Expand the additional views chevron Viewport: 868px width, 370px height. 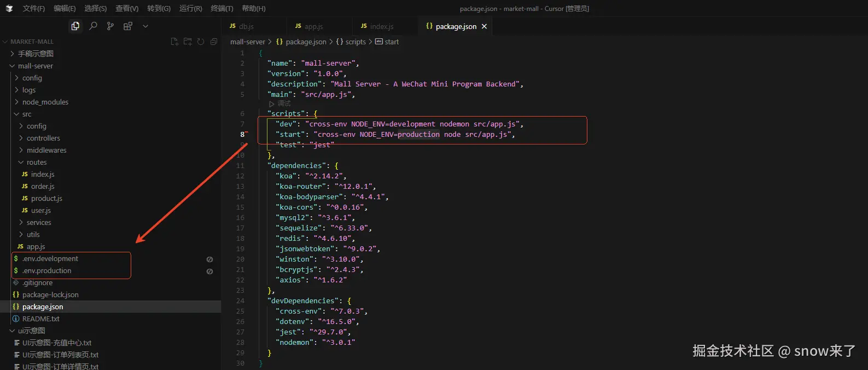tap(145, 26)
